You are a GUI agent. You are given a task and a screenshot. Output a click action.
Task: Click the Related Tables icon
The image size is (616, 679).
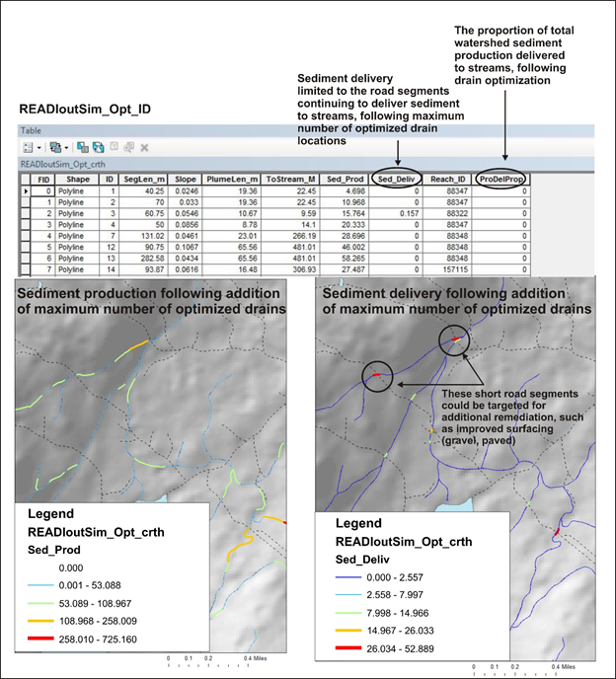tap(55, 146)
